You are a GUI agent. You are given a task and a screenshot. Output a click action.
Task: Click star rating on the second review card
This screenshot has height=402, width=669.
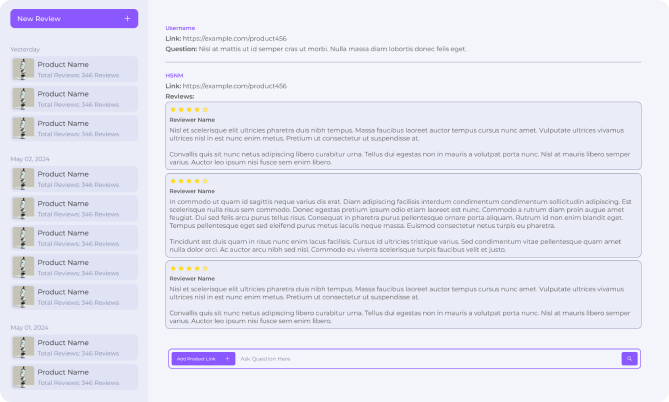pos(189,181)
